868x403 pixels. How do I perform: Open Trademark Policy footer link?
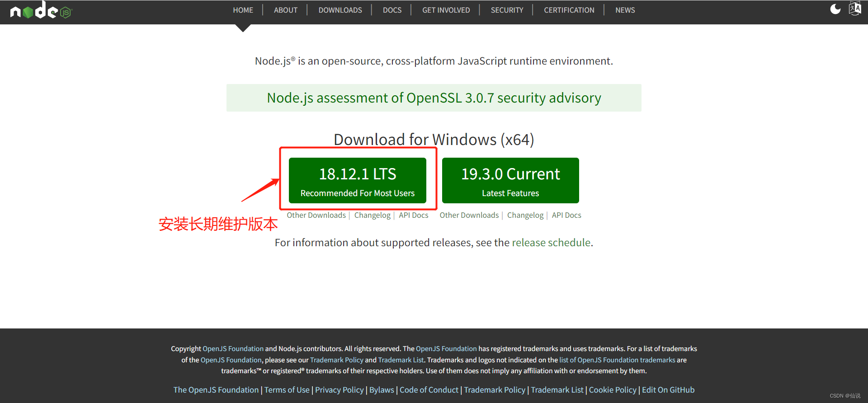click(495, 390)
